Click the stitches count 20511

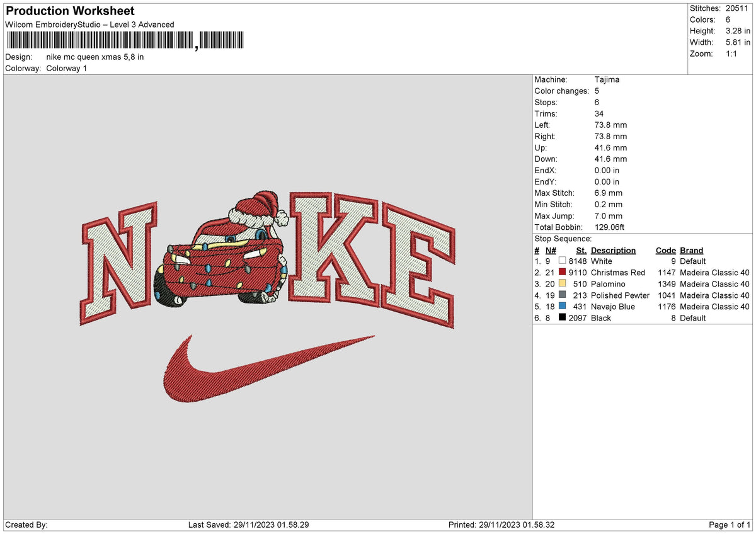[738, 8]
